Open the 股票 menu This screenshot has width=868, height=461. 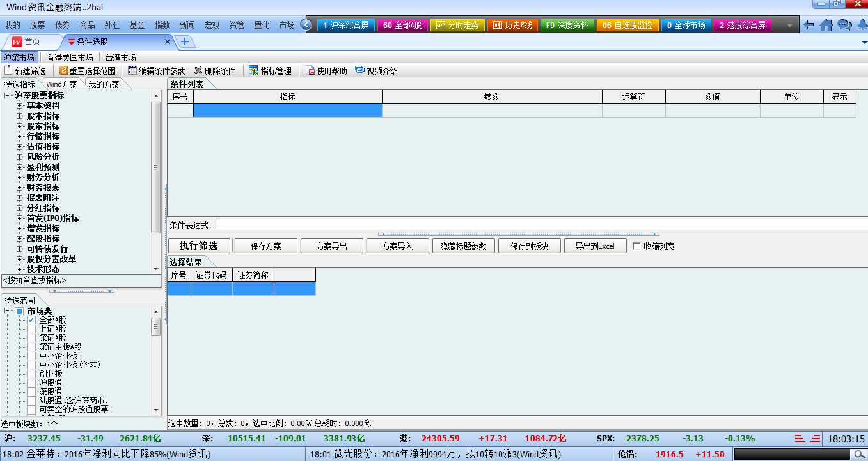click(x=37, y=26)
